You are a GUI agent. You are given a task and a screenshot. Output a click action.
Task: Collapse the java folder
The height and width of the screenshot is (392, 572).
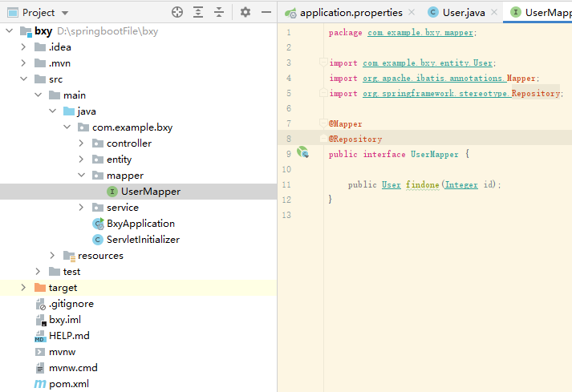52,111
